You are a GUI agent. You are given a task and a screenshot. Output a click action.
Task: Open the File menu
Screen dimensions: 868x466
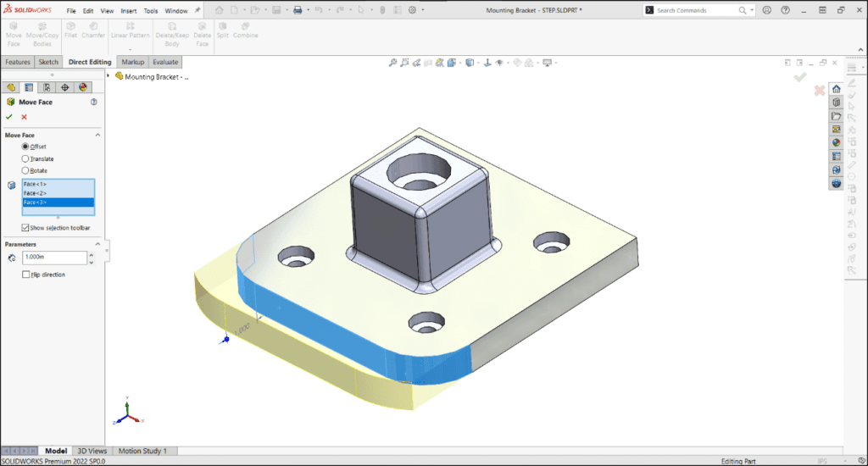pyautogui.click(x=71, y=10)
